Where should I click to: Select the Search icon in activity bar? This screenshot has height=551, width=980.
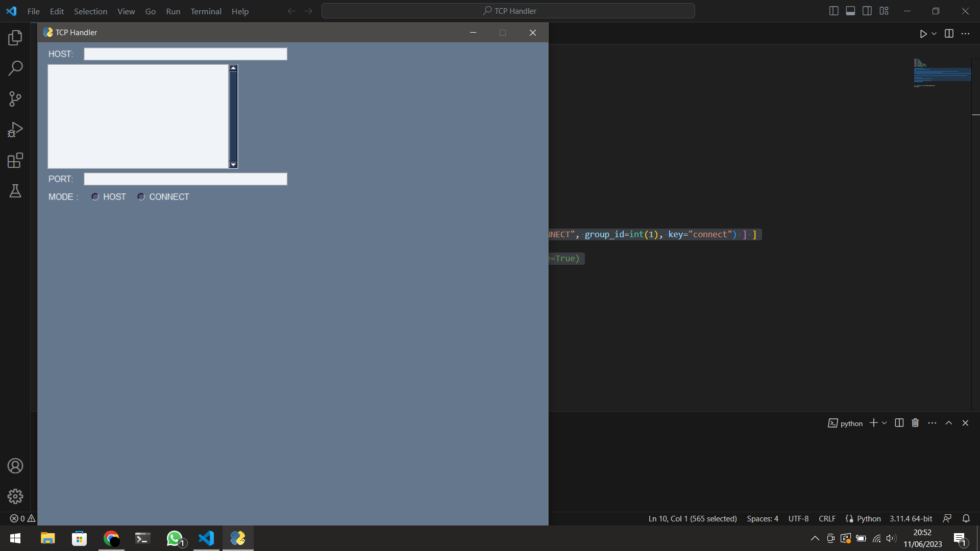[15, 68]
